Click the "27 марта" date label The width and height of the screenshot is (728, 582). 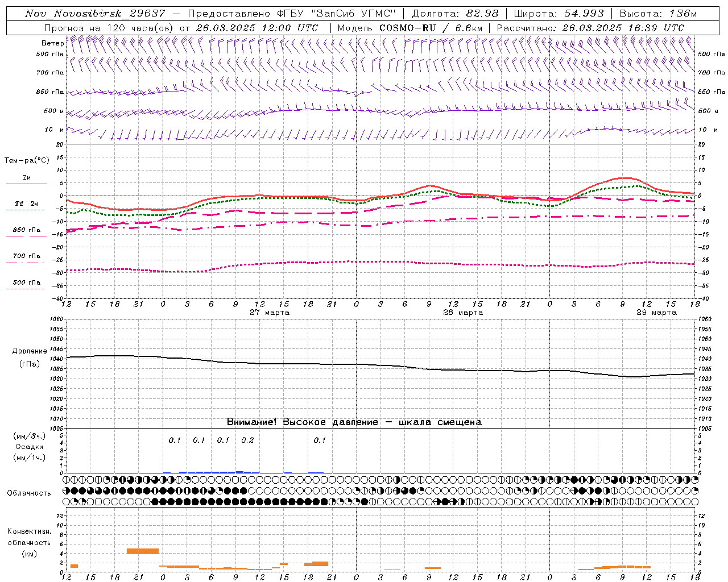[x=270, y=313]
